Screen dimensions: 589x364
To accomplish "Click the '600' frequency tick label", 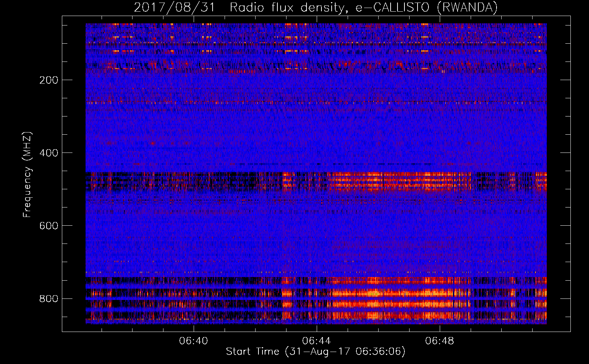I will click(x=49, y=226).
